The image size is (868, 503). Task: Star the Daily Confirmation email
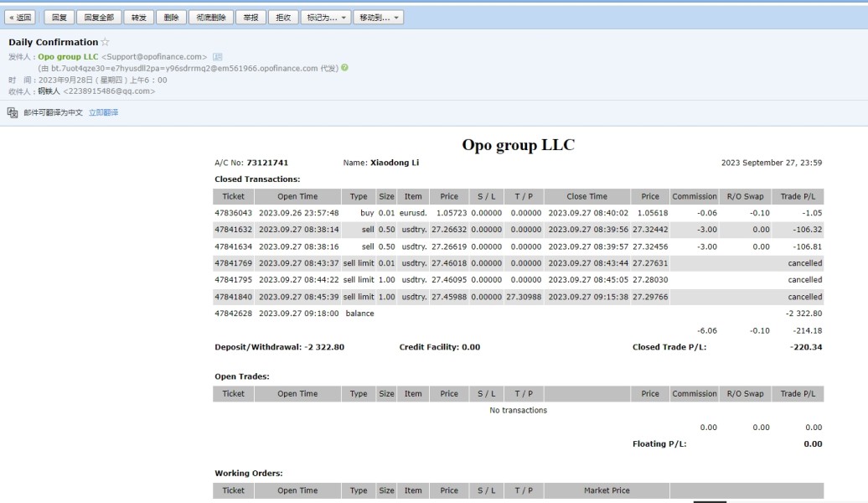[x=106, y=42]
